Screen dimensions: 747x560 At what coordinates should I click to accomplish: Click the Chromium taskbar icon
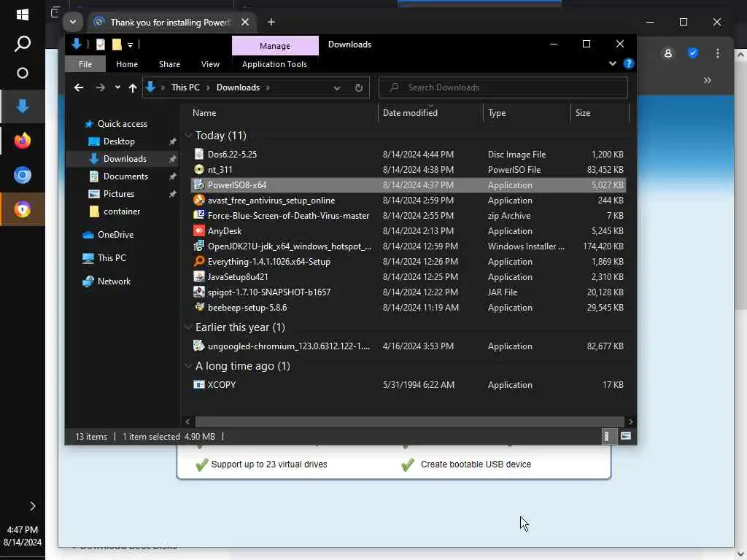coord(23,175)
